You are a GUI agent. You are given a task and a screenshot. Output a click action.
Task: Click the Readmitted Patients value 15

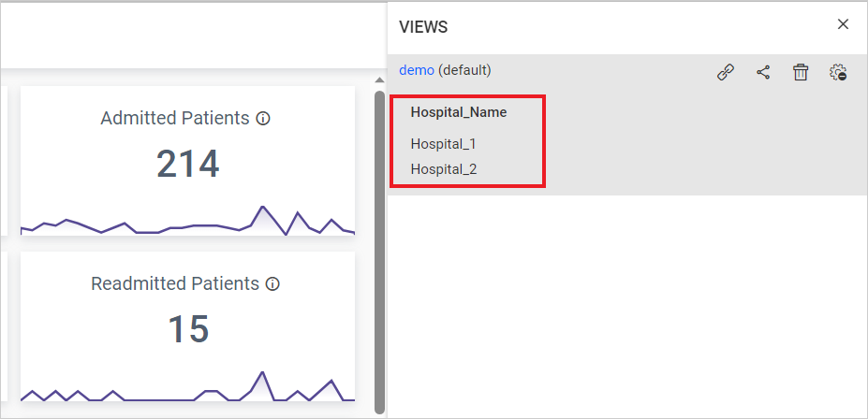187,329
